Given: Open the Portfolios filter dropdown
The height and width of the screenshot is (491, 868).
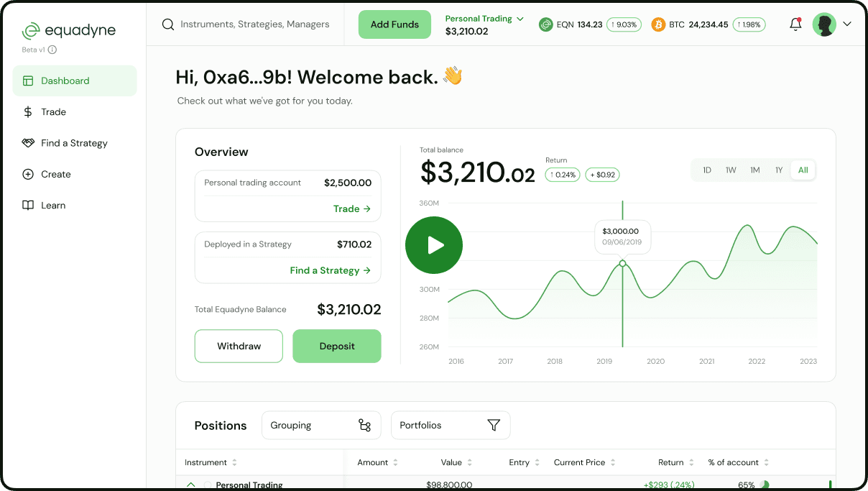Looking at the screenshot, I should [x=451, y=426].
